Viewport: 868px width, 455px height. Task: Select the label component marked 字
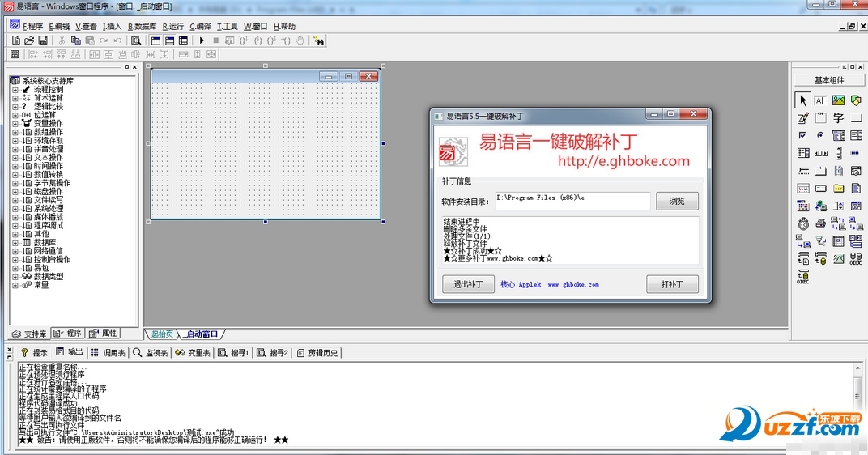click(838, 118)
